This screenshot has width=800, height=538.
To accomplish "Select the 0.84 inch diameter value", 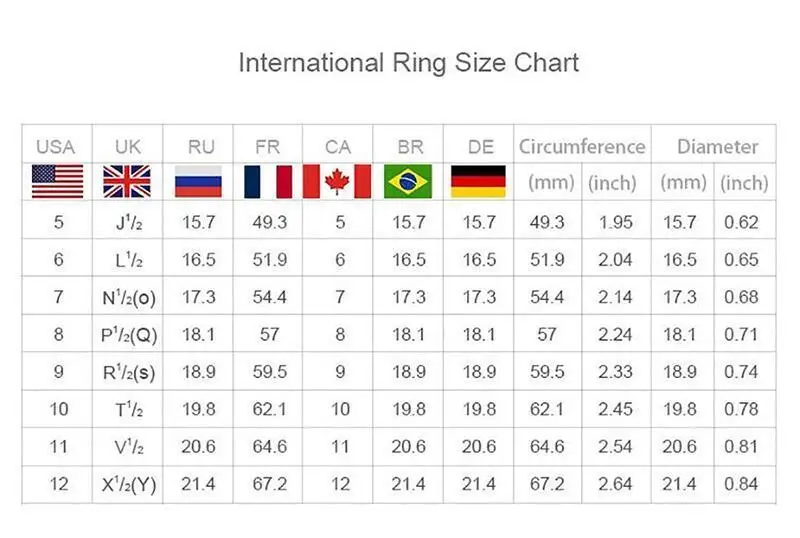I will coord(741,484).
